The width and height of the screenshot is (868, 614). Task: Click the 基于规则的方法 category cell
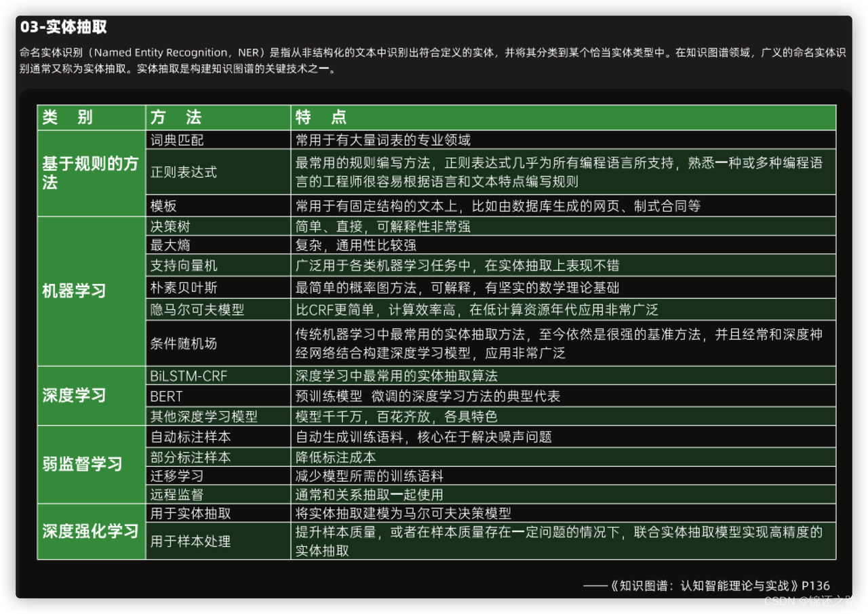[90, 171]
